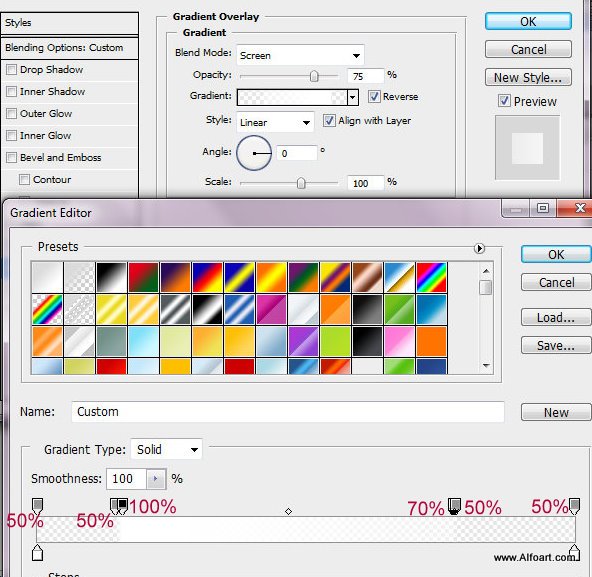Open the Blend Mode Screen dropdown
The width and height of the screenshot is (592, 577).
tap(300, 56)
